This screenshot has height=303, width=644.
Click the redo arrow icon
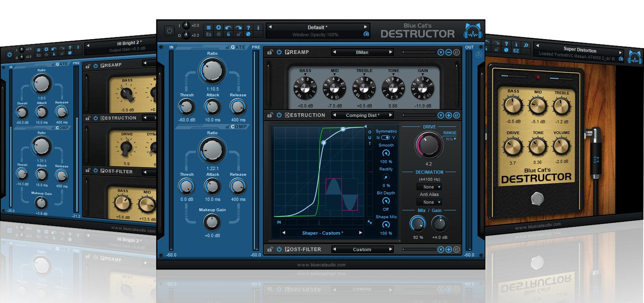pos(238,27)
